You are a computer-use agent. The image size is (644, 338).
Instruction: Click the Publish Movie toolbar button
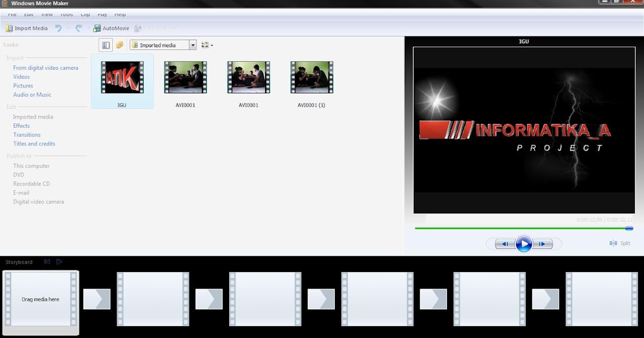(x=157, y=28)
